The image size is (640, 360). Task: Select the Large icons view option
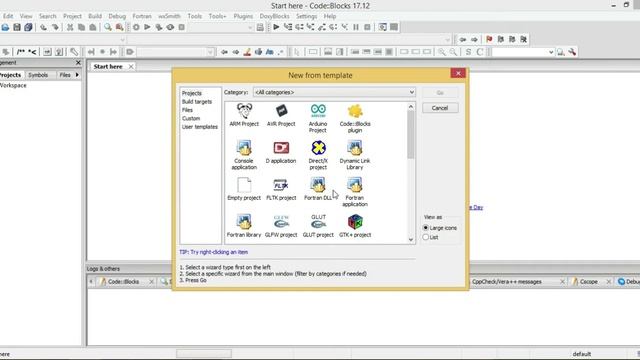[440, 228]
